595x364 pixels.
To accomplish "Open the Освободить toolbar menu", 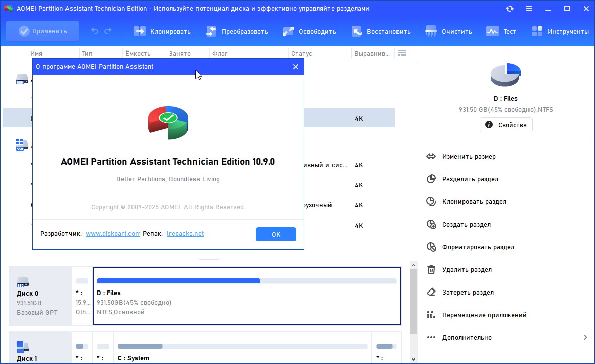I will 309,32.
